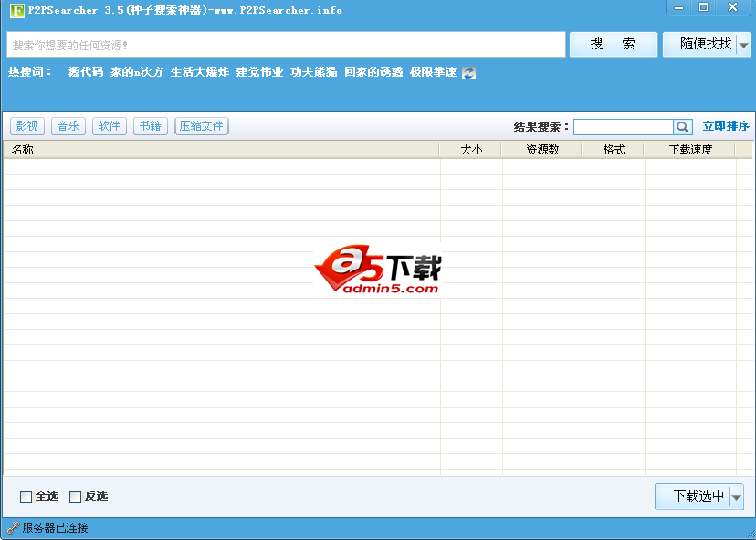
Task: Sort by the 名称 column header
Action: (221, 150)
